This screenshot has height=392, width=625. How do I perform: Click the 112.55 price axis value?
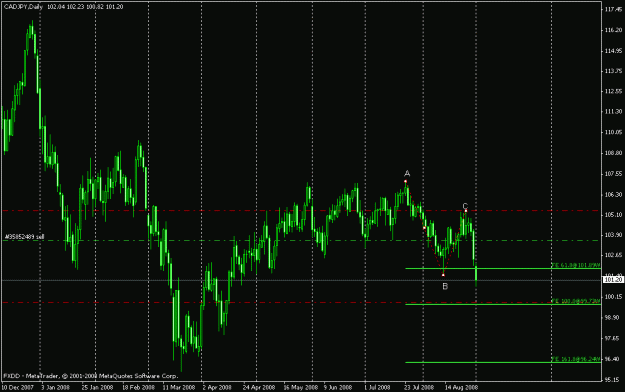[x=613, y=91]
